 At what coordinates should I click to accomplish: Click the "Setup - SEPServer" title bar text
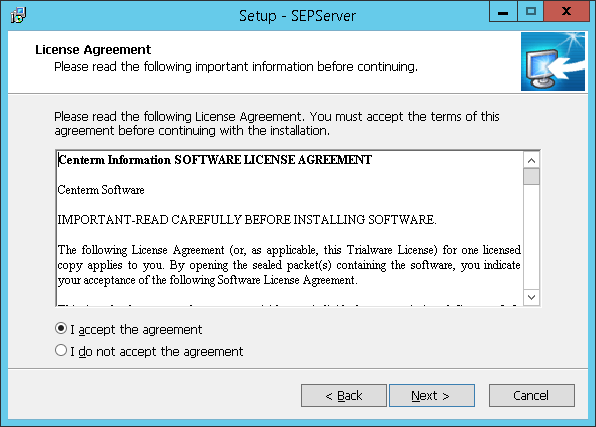coord(297,16)
